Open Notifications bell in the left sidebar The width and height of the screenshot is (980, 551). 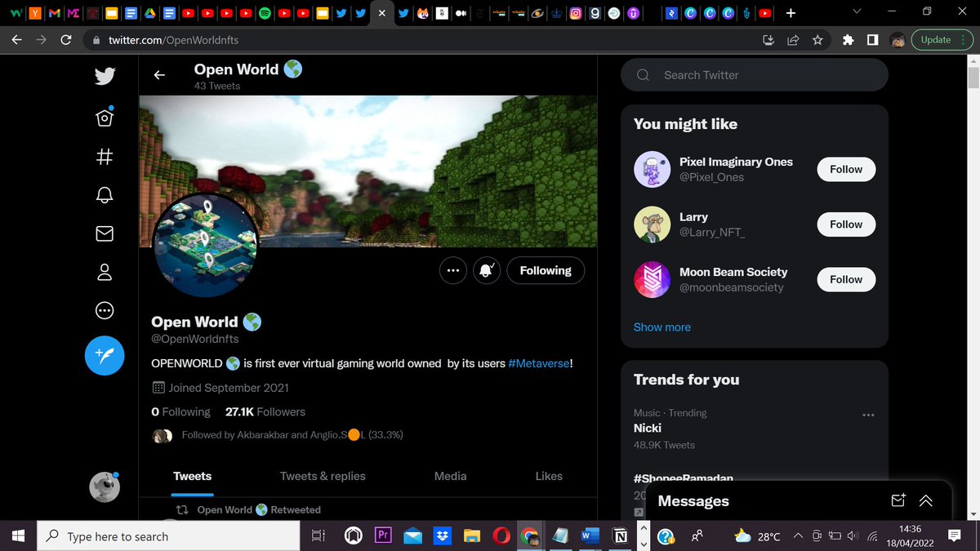pos(105,195)
